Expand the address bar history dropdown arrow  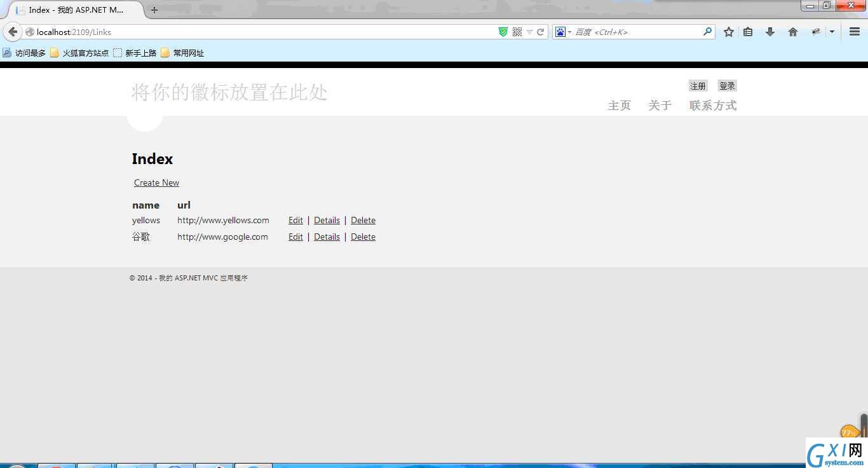pos(529,32)
